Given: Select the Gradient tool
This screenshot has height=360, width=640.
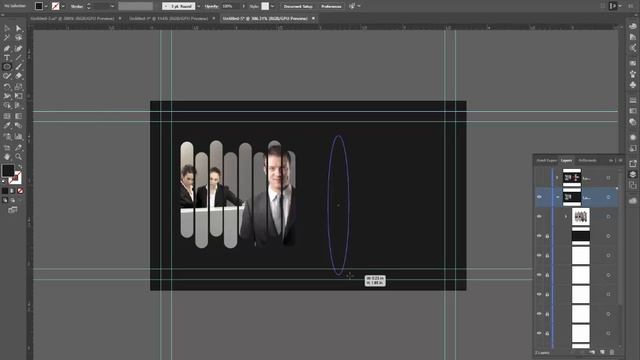Looking at the screenshot, I should tap(18, 116).
